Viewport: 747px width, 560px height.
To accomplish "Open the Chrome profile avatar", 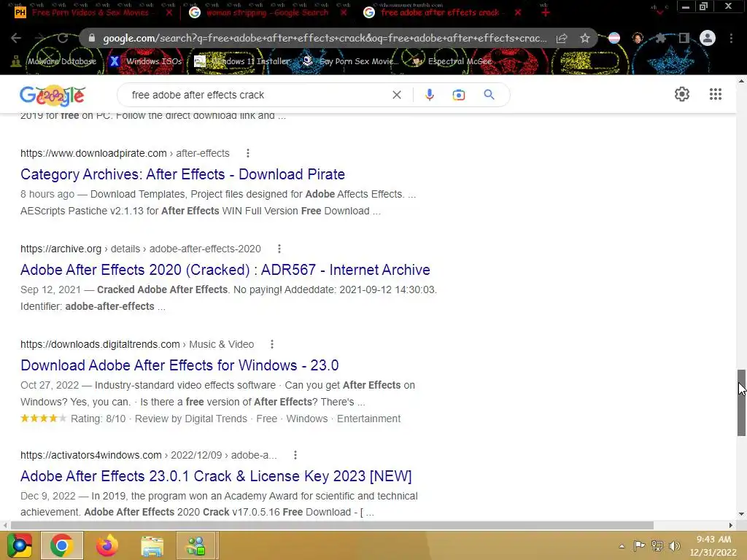I will click(708, 38).
